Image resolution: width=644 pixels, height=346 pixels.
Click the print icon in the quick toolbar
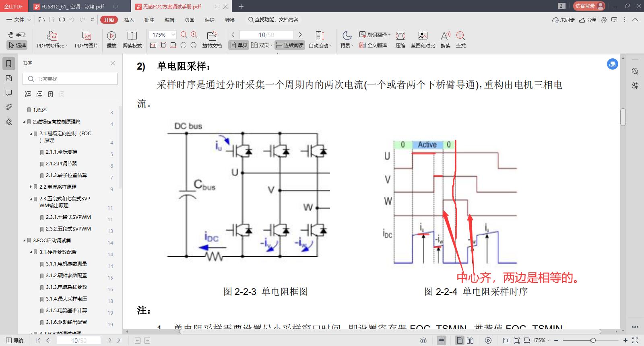click(62, 20)
